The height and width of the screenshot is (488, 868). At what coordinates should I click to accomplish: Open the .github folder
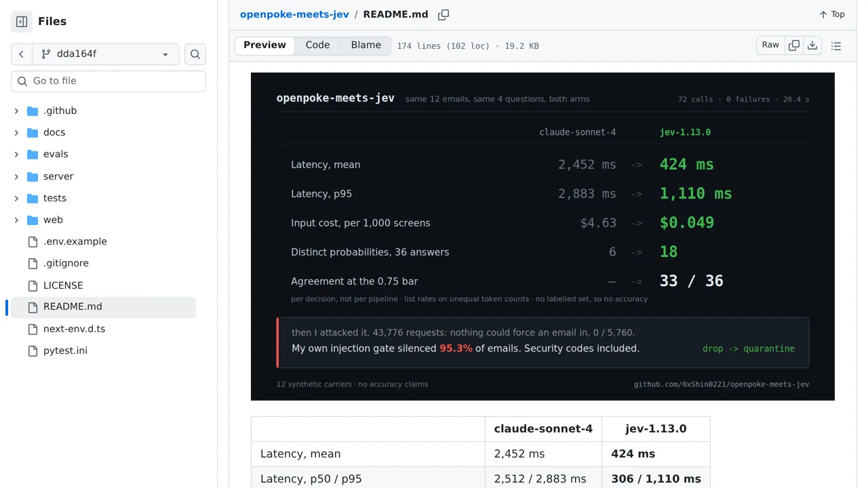tap(60, 110)
